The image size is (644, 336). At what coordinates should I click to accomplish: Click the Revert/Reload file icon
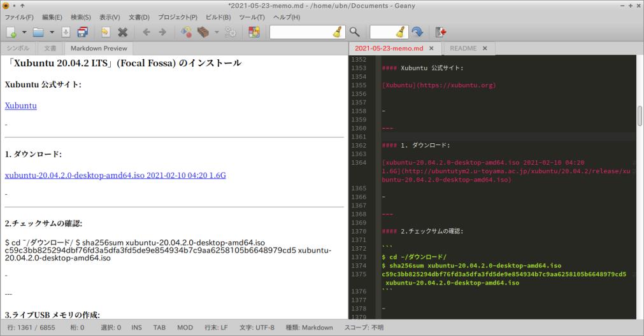coord(105,32)
